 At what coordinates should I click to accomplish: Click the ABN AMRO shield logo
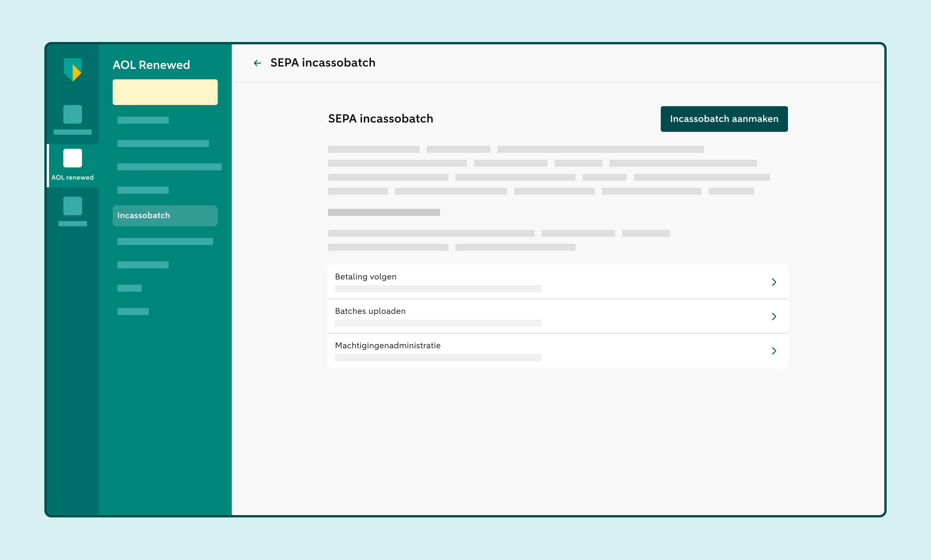72,70
